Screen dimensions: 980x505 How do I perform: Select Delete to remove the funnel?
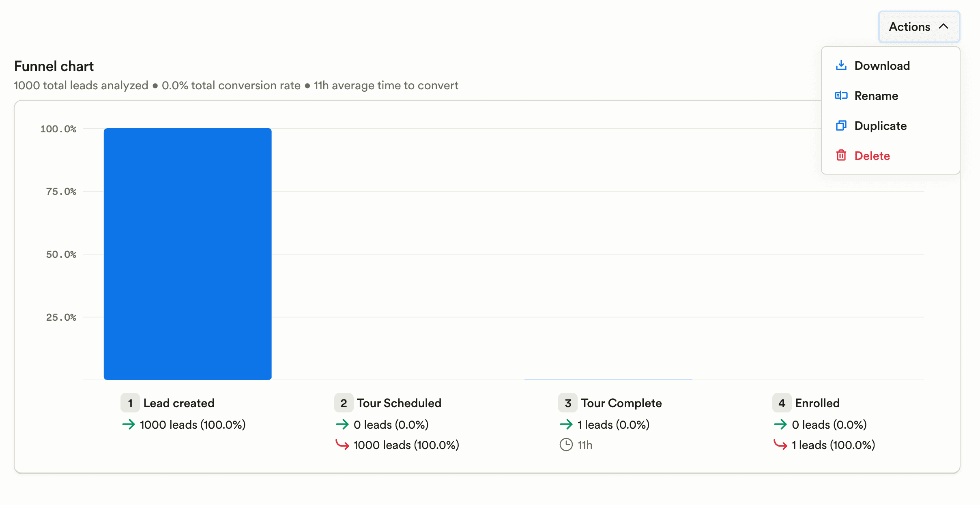tap(873, 155)
